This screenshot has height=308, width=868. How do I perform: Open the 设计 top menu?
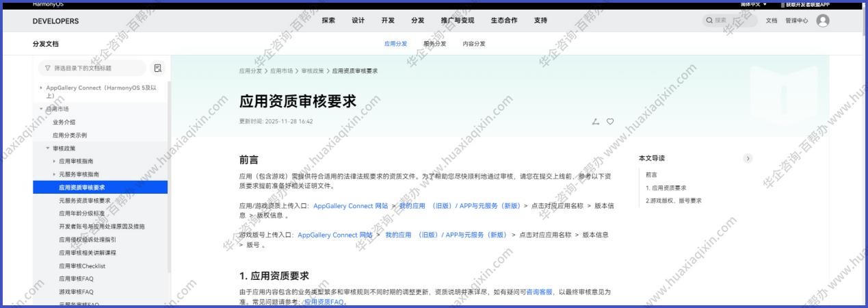tap(358, 21)
